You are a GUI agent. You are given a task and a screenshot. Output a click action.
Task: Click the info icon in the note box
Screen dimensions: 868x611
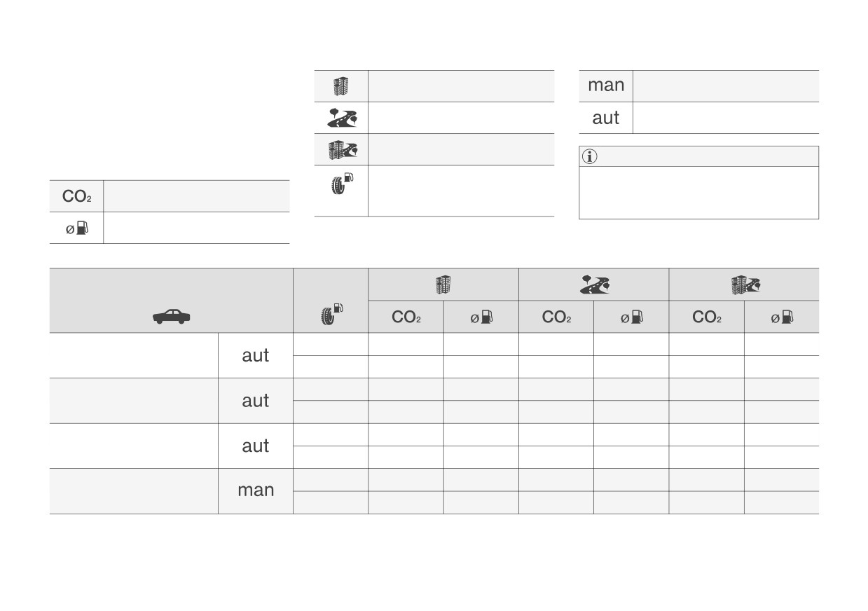(590, 157)
